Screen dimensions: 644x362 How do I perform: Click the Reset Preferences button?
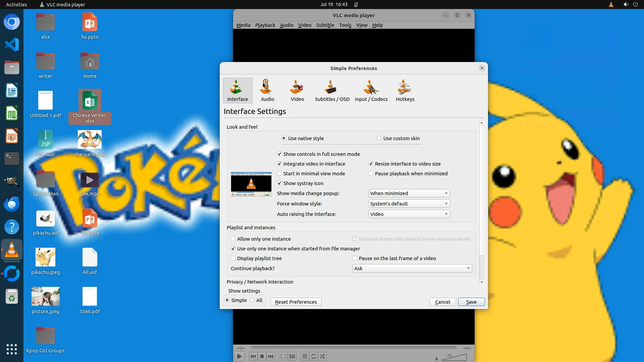(296, 302)
